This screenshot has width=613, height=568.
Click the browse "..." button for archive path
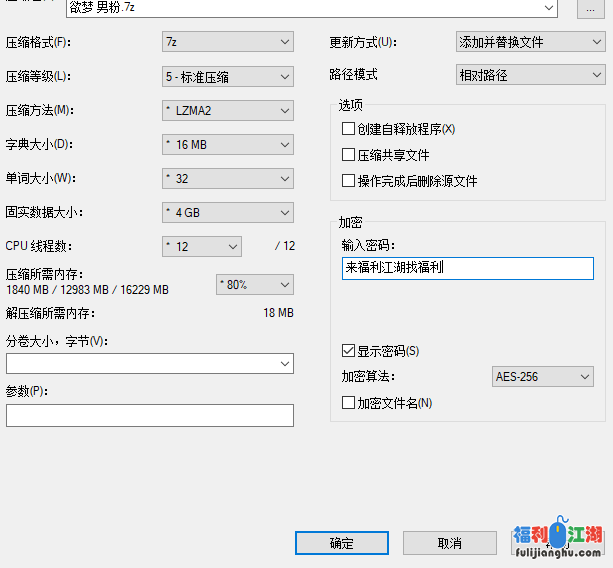pos(592,8)
